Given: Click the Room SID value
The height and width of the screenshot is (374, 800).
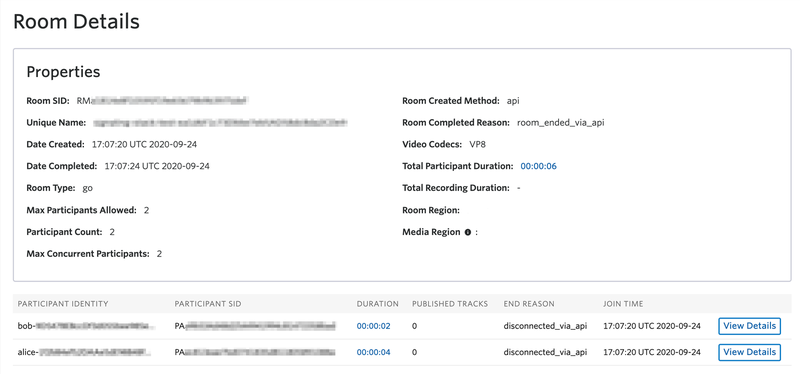Looking at the screenshot, I should pos(162,101).
